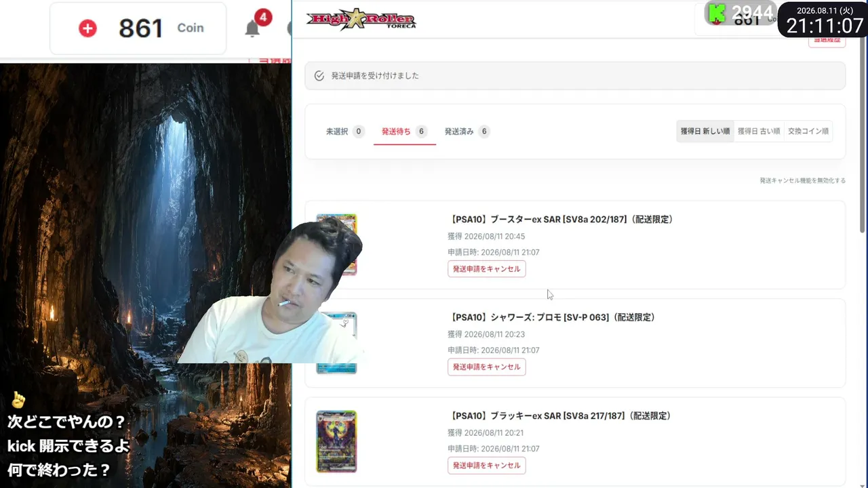Cancel shipping request for ブラッキーex SAR
This screenshot has height=488, width=868.
pyautogui.click(x=486, y=466)
